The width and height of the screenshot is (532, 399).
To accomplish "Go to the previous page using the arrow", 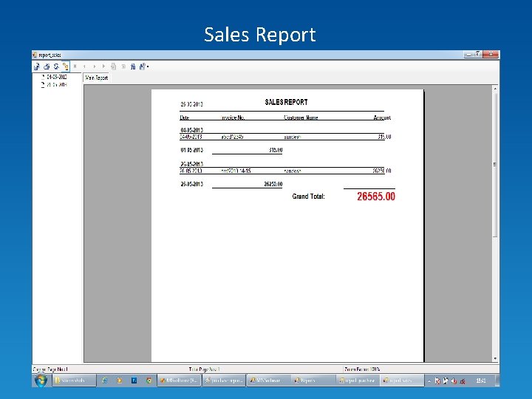I will point(84,66).
